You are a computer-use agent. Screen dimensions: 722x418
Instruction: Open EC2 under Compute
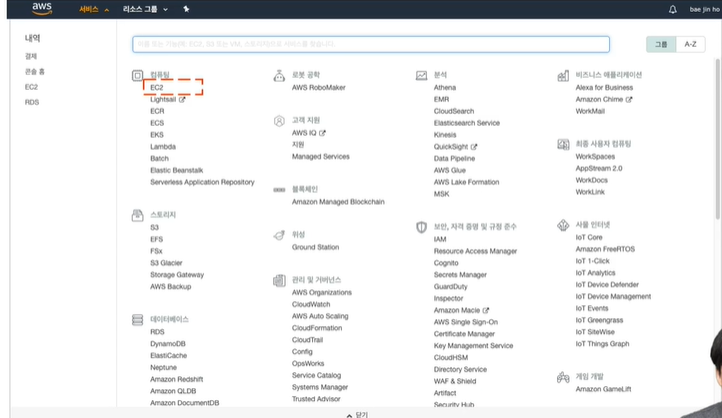pyautogui.click(x=157, y=87)
